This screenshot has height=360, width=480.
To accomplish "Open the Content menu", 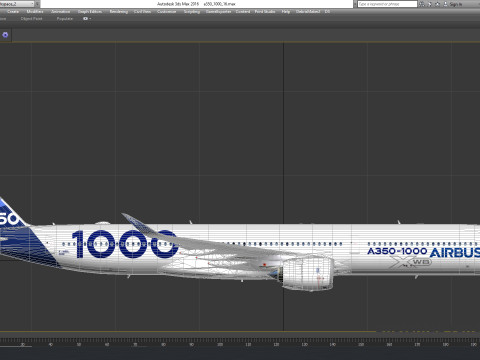I will [x=243, y=12].
